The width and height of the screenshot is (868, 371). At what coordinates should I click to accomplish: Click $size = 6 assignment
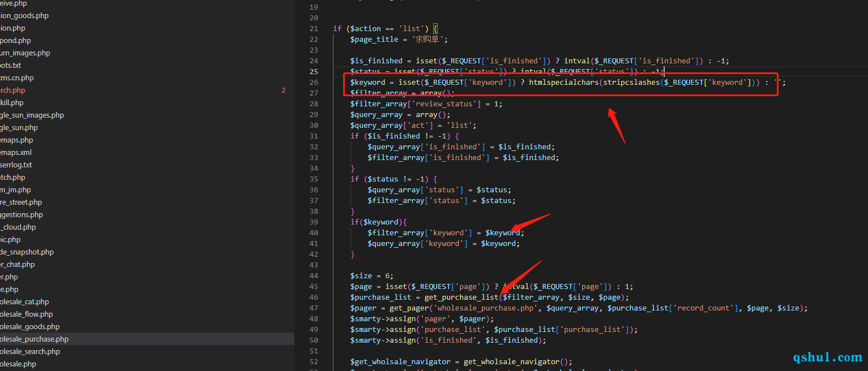[x=371, y=276]
